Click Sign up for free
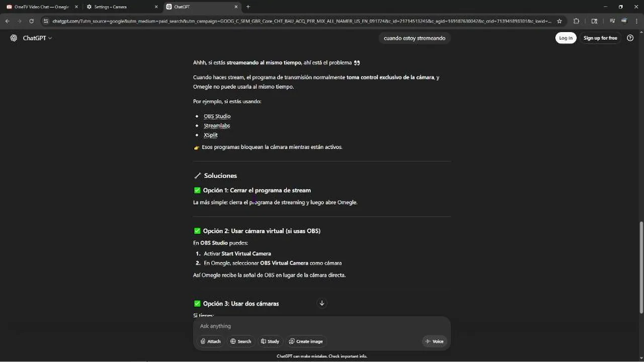644x362 pixels. coord(600,38)
